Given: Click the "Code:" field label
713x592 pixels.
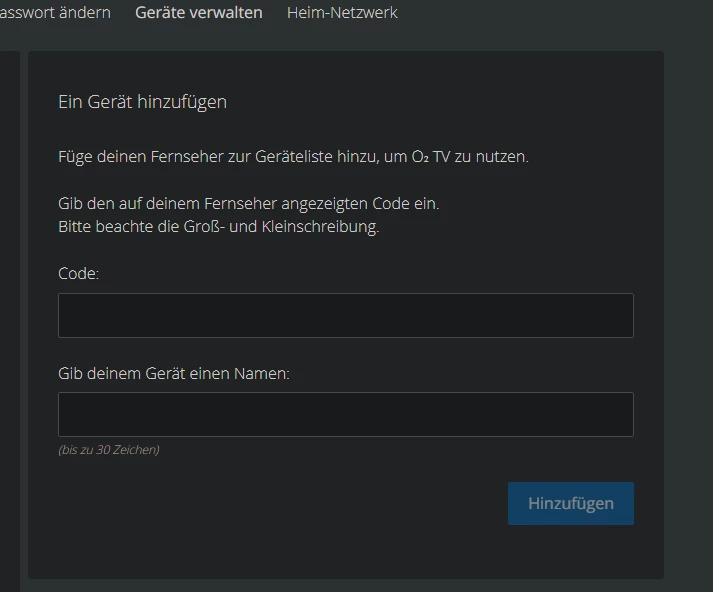Looking at the screenshot, I should 79,273.
